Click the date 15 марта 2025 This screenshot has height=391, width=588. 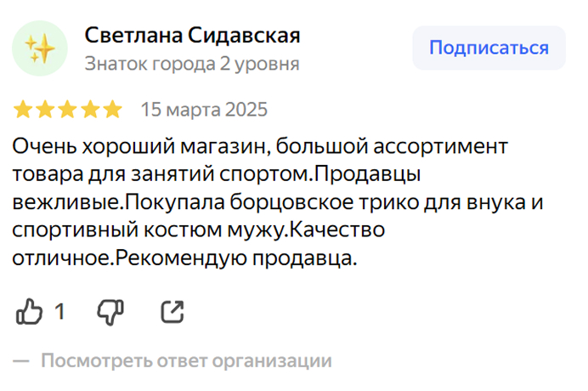click(204, 110)
